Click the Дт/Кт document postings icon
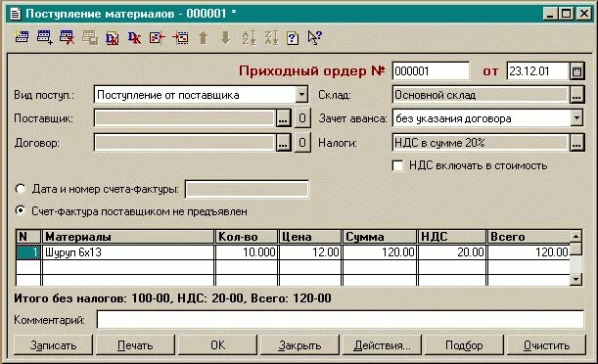Image resolution: width=598 pixels, height=364 pixels. pos(113,37)
